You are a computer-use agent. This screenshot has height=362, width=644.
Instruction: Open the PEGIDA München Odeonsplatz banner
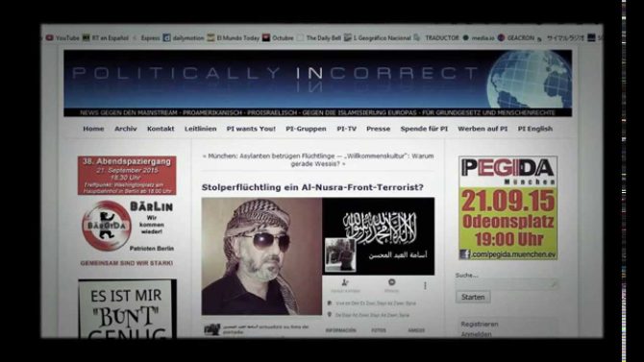pos(508,207)
